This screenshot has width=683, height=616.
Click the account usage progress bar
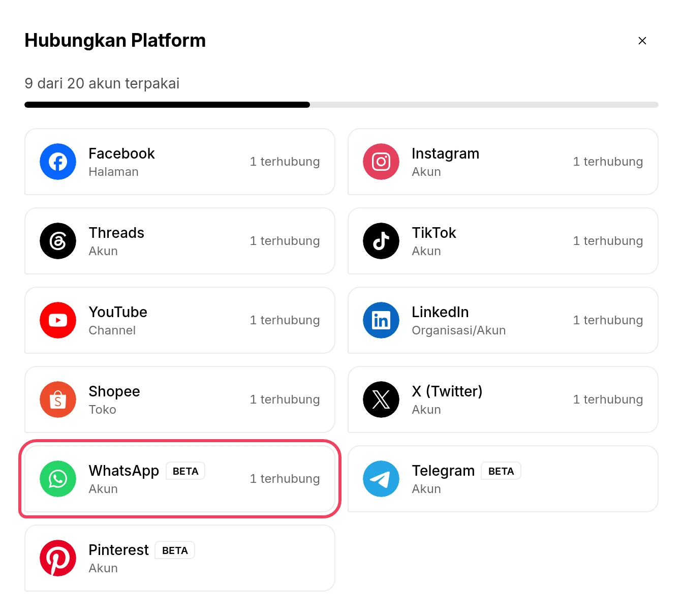pos(341,105)
